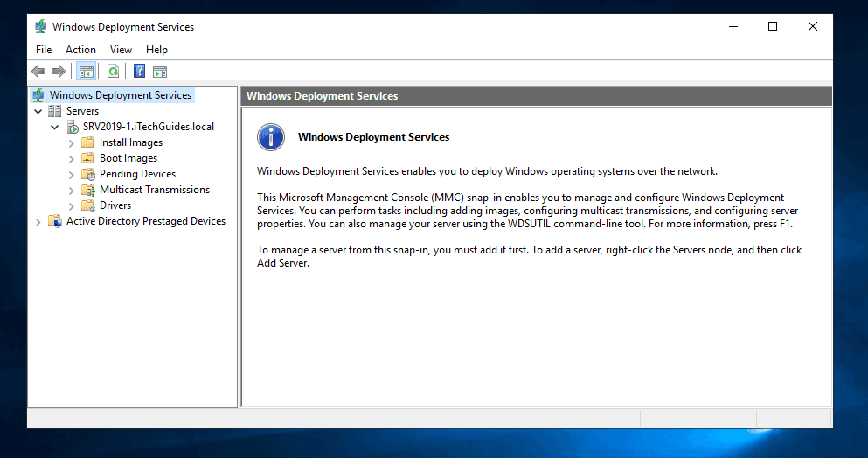Click the Install Images folder icon
This screenshot has height=458, width=868.
tap(87, 142)
